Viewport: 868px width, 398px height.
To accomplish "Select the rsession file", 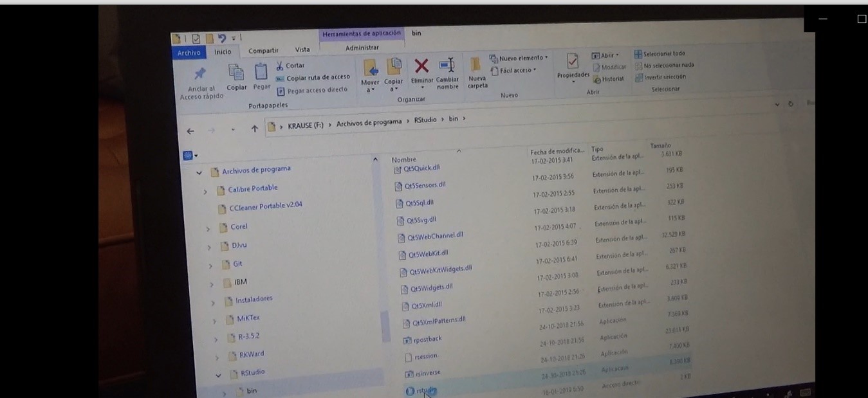I will (421, 356).
